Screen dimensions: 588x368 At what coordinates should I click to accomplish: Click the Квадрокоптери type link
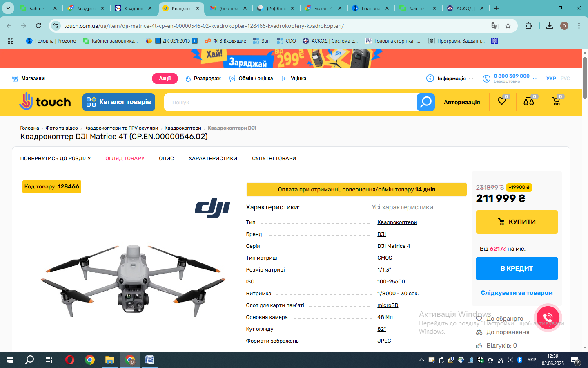pos(397,222)
